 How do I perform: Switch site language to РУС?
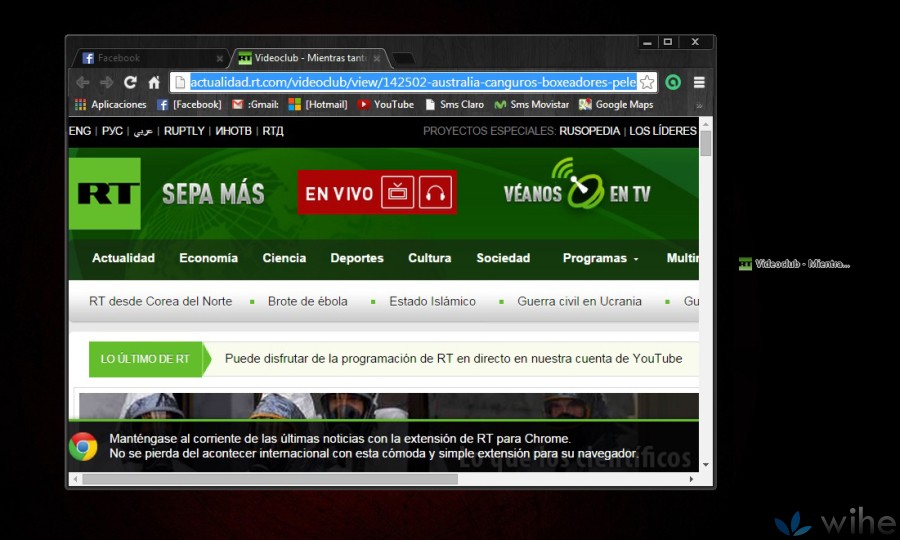tap(112, 131)
